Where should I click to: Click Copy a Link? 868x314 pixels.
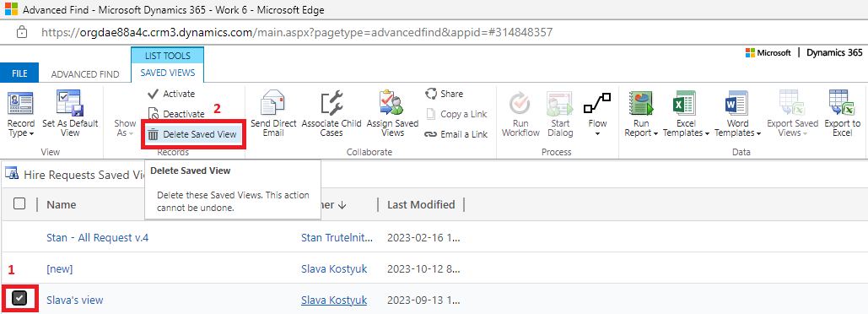point(456,114)
